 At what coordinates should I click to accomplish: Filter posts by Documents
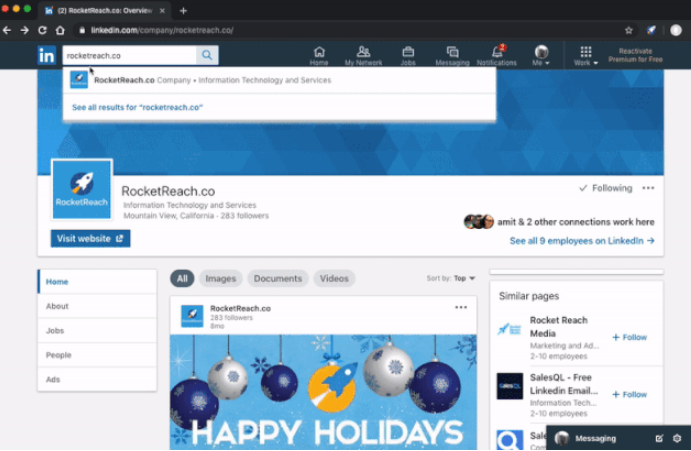tap(278, 279)
